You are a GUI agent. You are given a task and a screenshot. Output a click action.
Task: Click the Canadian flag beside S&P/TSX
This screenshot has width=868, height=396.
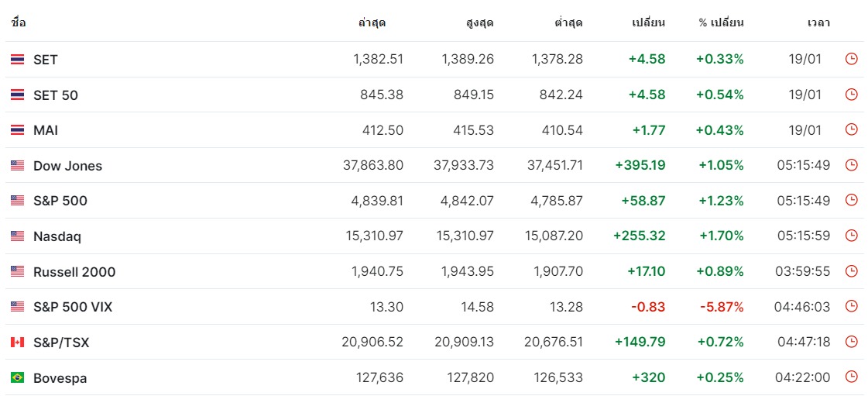(x=17, y=343)
